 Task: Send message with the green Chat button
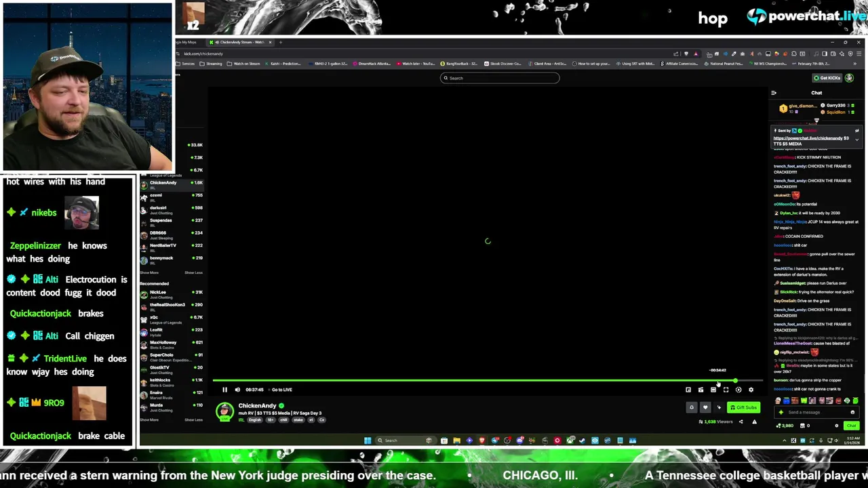[x=851, y=426]
